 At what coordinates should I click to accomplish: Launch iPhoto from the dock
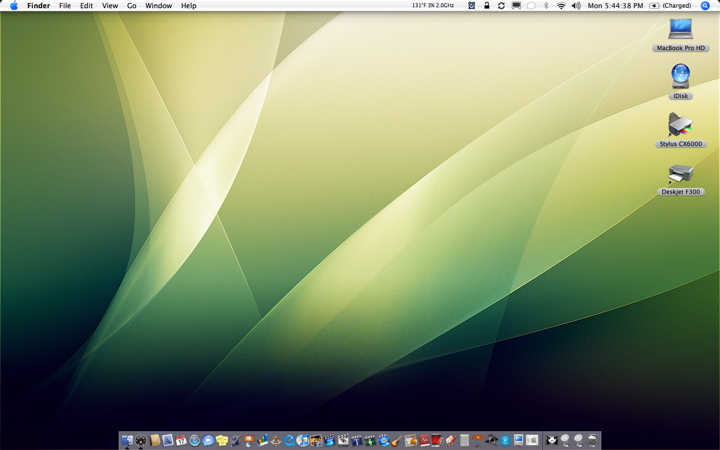pos(316,440)
